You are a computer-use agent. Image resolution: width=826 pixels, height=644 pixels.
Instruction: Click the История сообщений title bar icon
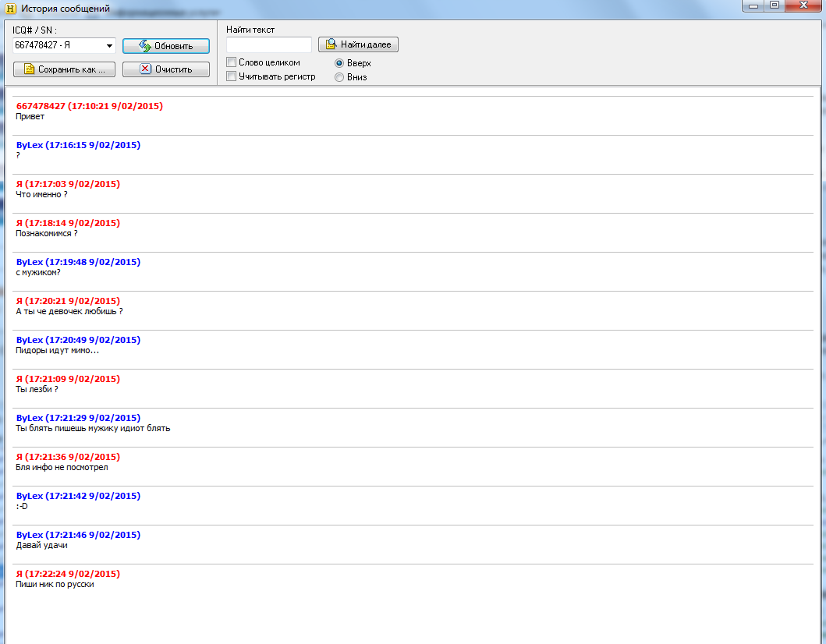click(10, 8)
